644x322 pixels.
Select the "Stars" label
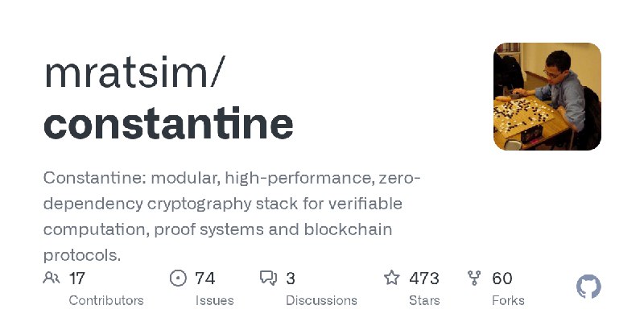[x=424, y=300]
